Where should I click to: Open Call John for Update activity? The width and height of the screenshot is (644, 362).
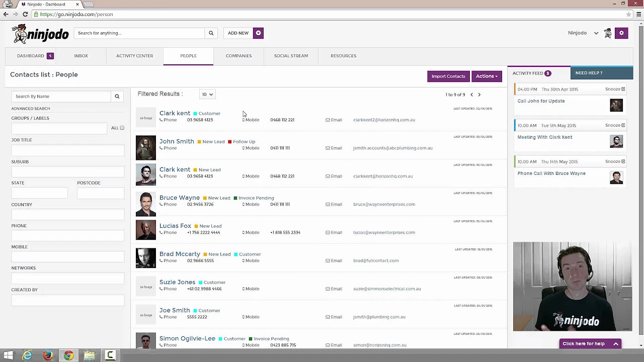[541, 101]
